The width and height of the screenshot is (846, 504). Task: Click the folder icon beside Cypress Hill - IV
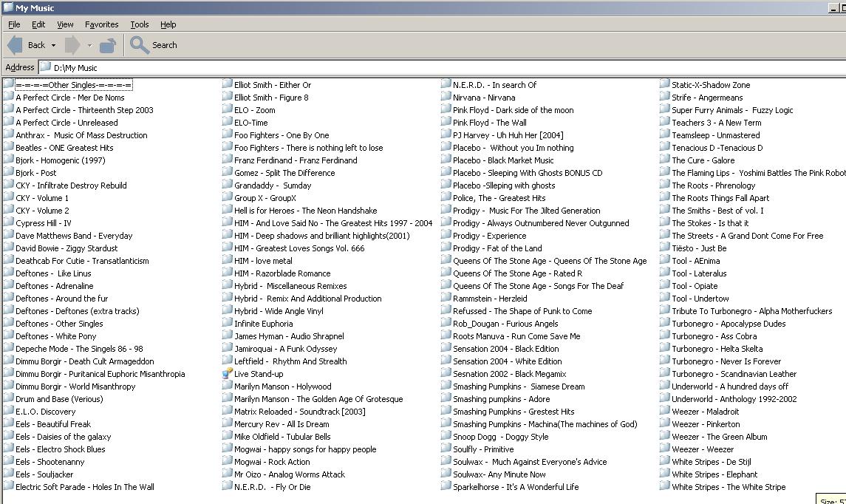[x=9, y=222]
